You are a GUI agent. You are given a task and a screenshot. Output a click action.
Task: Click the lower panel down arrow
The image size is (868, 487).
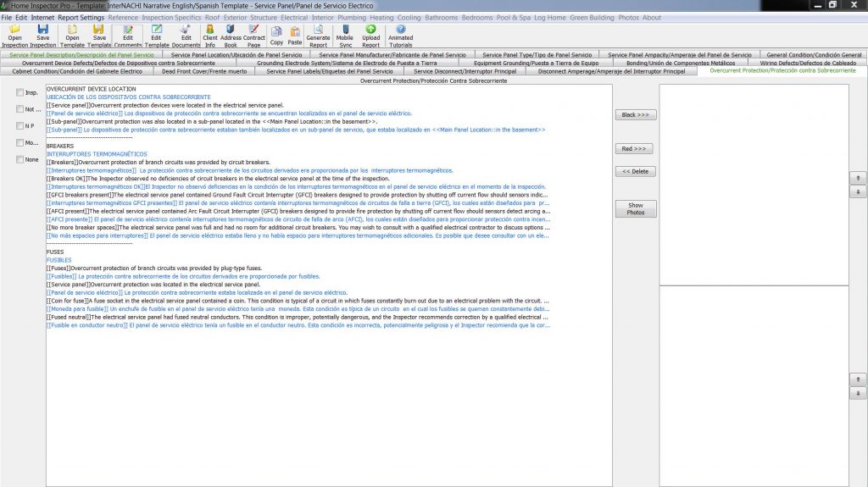click(858, 394)
